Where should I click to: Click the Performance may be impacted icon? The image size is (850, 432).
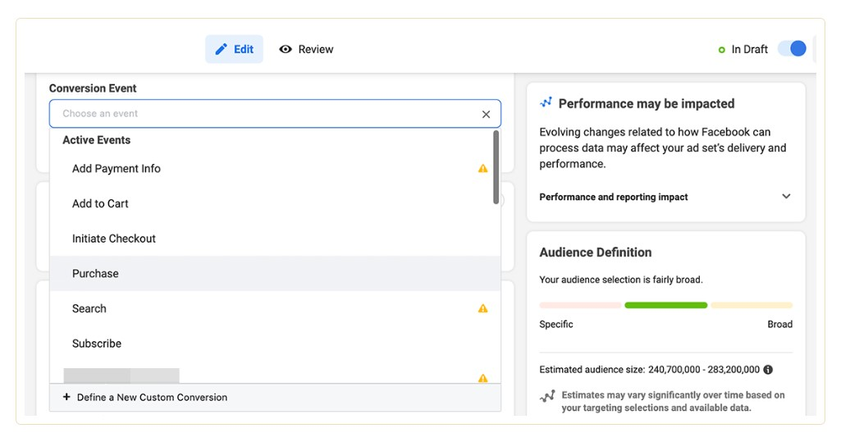546,103
